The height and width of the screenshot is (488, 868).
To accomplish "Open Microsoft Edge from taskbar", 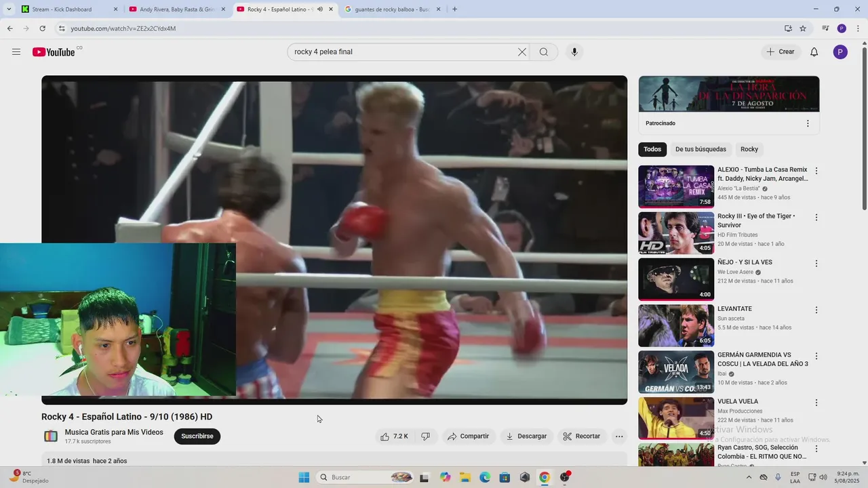I will point(485,477).
